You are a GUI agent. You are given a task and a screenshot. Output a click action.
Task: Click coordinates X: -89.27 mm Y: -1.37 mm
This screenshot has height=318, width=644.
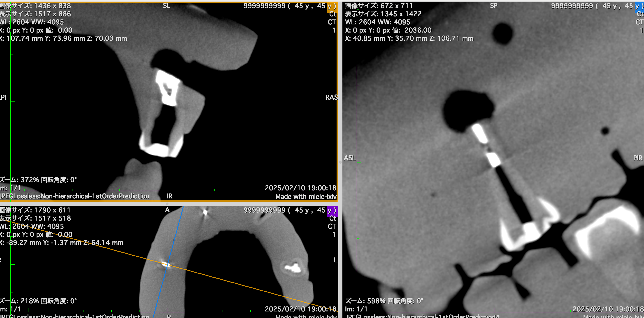(x=61, y=243)
